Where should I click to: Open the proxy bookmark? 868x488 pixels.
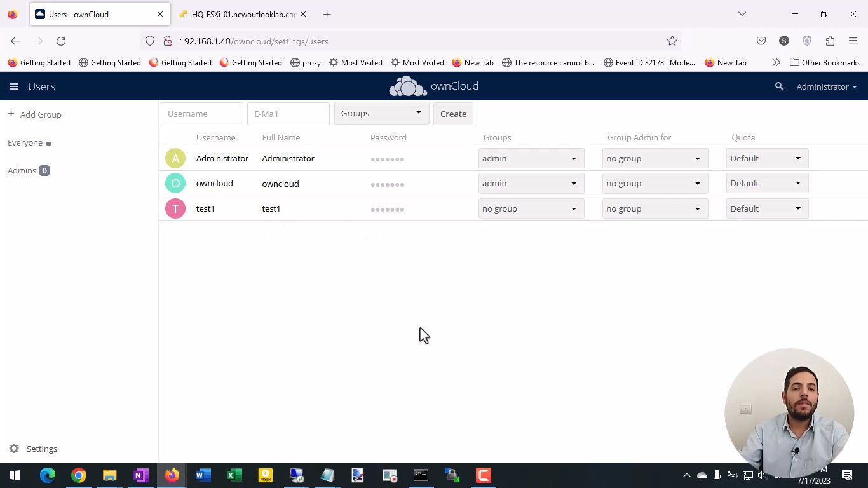[x=305, y=62]
